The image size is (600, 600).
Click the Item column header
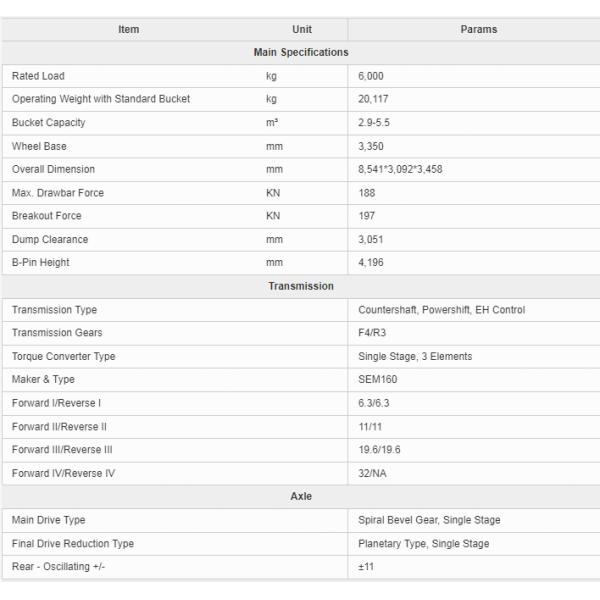click(x=129, y=29)
